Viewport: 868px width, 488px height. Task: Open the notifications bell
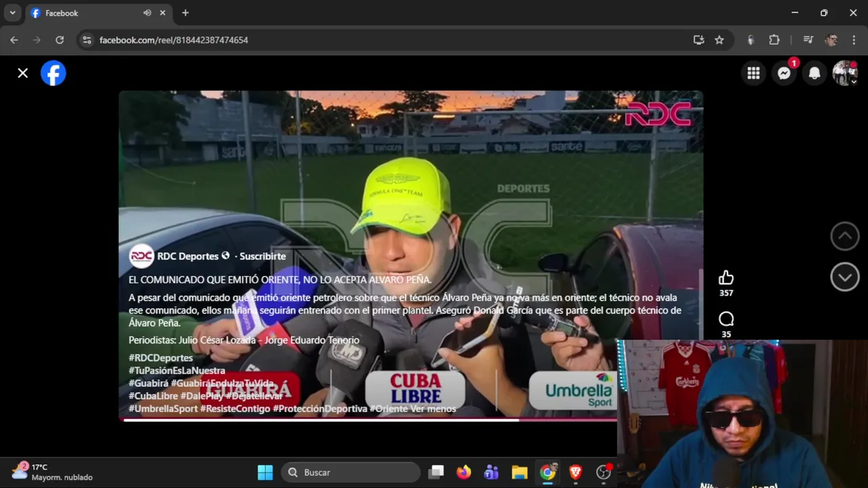click(814, 73)
